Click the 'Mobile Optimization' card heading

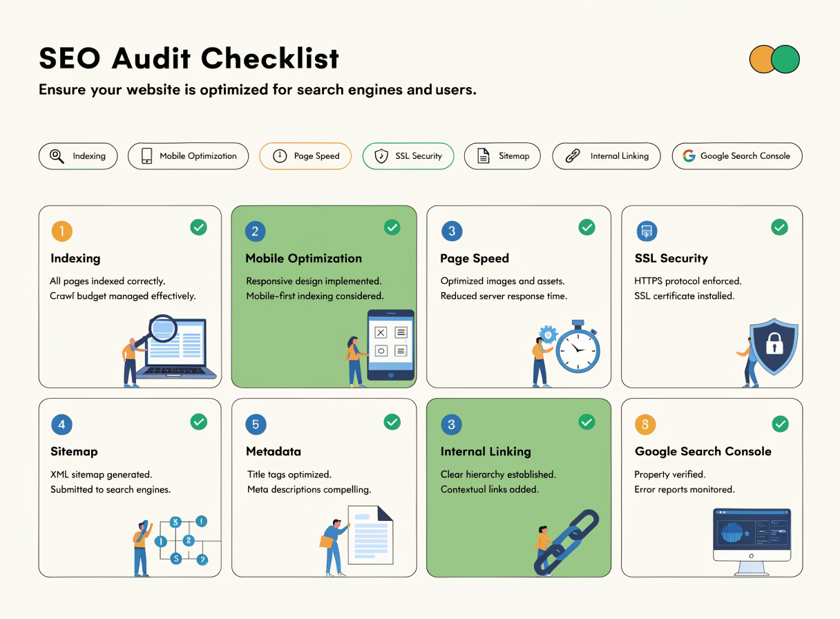pos(304,258)
